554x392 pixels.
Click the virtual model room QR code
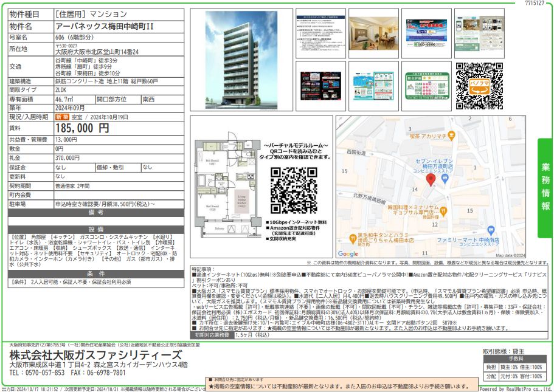pyautogui.click(x=294, y=190)
